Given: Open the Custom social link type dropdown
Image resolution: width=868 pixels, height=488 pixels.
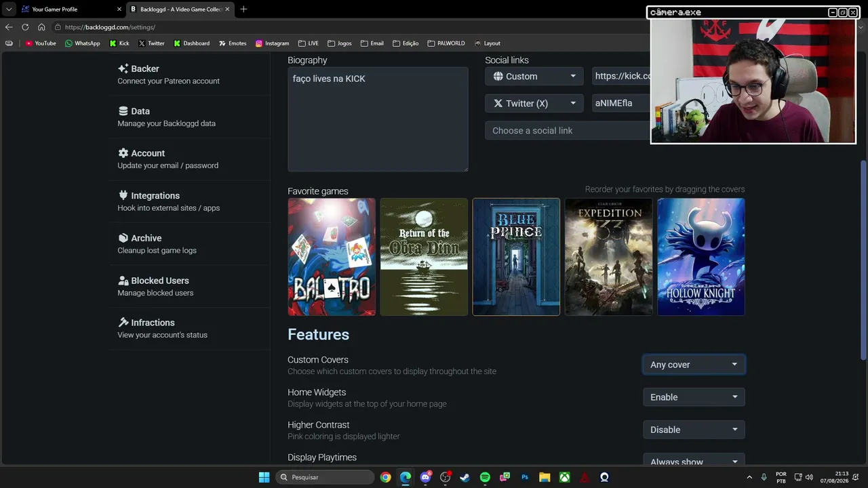Looking at the screenshot, I should pyautogui.click(x=534, y=77).
